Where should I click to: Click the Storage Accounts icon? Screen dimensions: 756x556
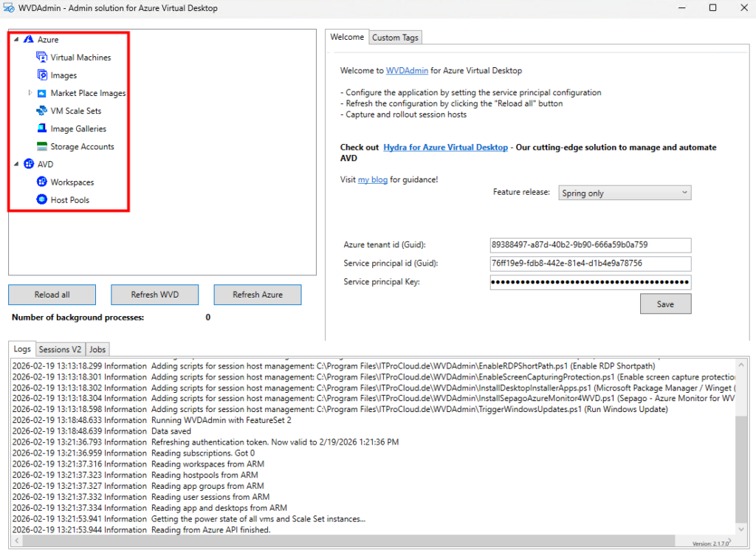tap(42, 146)
